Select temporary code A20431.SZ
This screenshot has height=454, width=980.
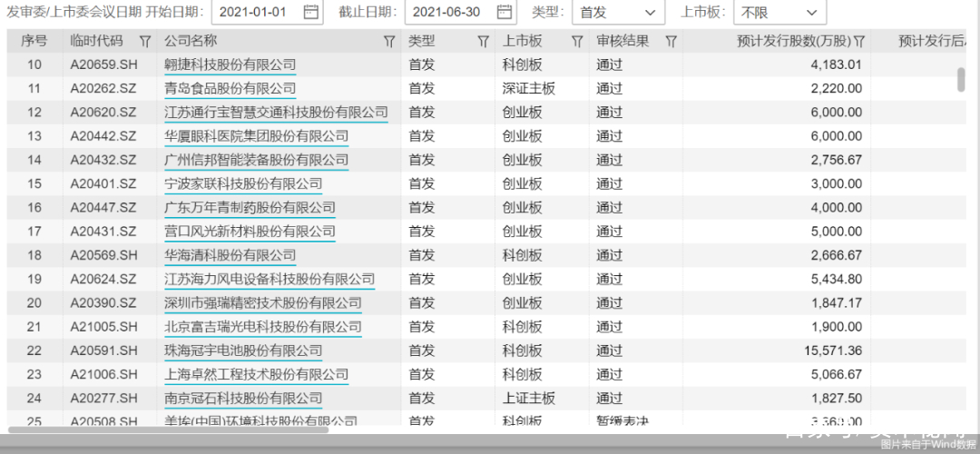pos(103,232)
